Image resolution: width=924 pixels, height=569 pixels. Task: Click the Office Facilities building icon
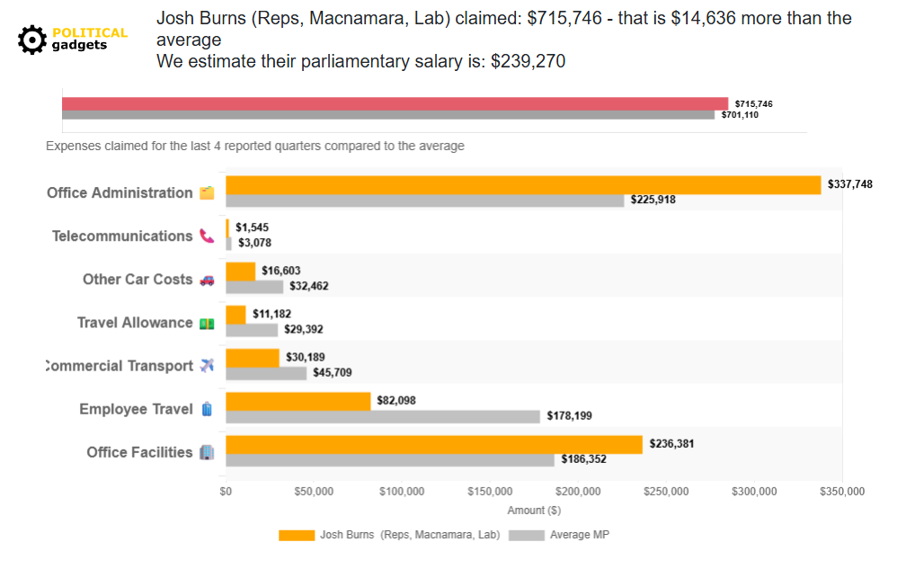pos(207,451)
